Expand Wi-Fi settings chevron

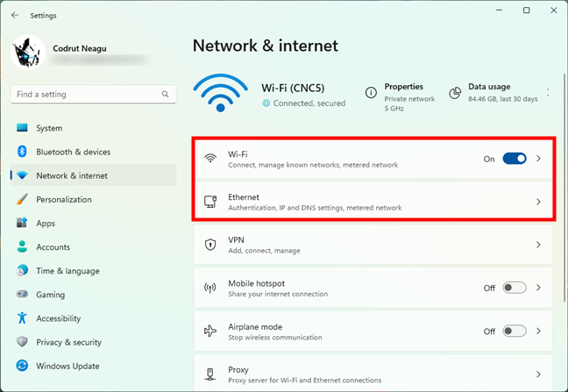coord(539,159)
